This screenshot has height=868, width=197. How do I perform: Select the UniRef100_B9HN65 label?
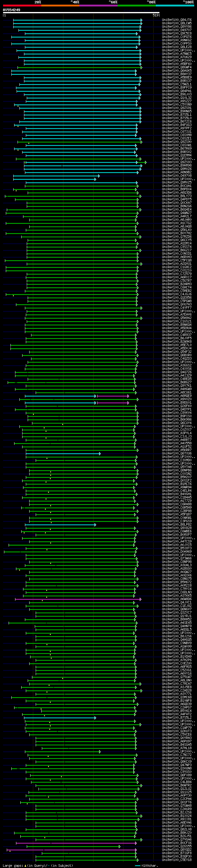[x=177, y=111]
